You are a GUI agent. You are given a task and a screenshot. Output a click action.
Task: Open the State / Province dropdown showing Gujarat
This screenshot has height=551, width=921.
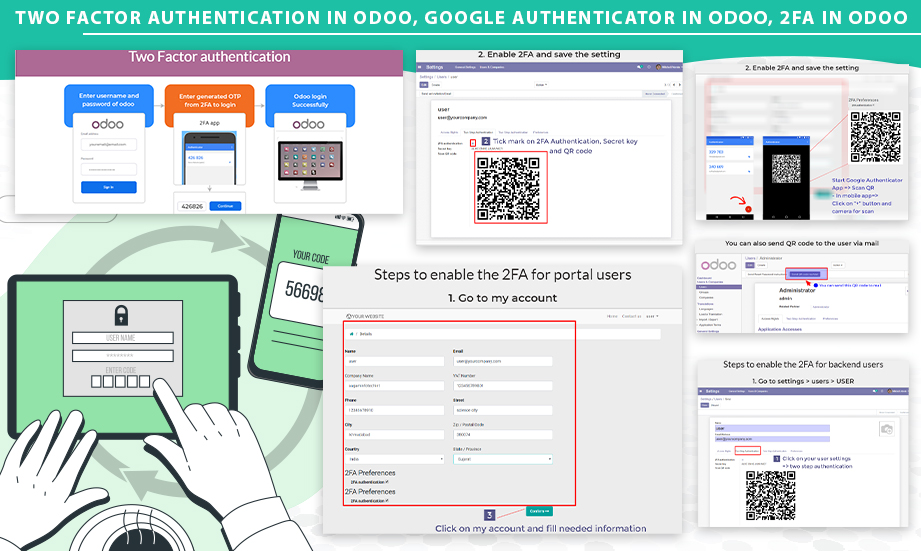pyautogui.click(x=502, y=459)
